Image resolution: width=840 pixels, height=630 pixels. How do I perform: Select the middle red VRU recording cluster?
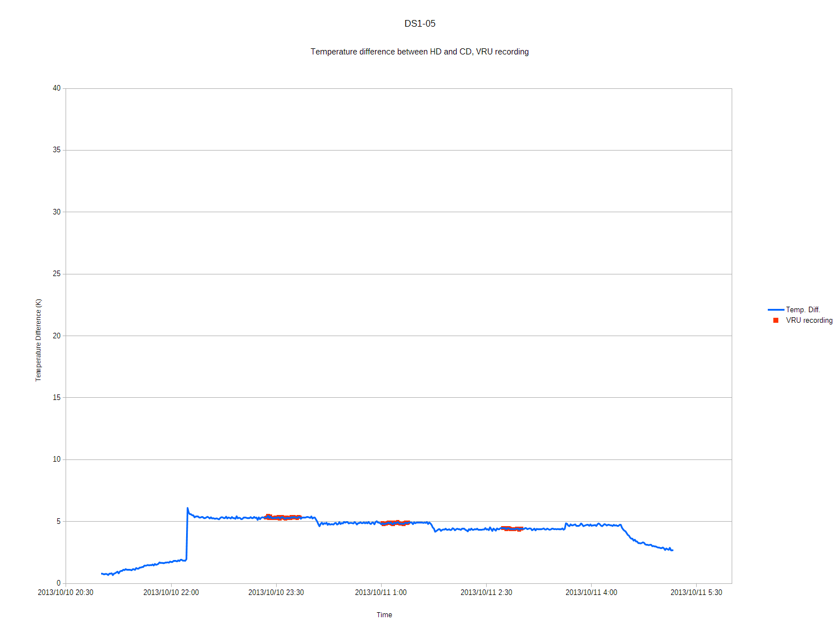(396, 523)
